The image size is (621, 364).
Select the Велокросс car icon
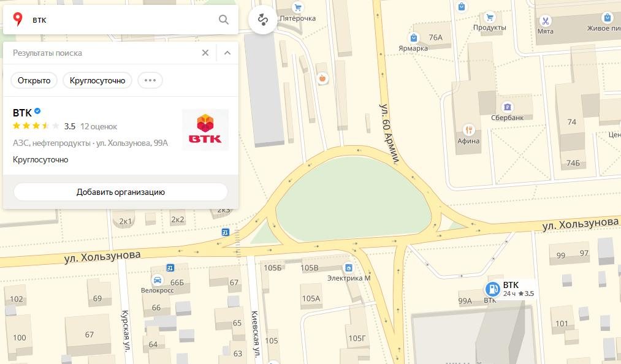coord(157,279)
